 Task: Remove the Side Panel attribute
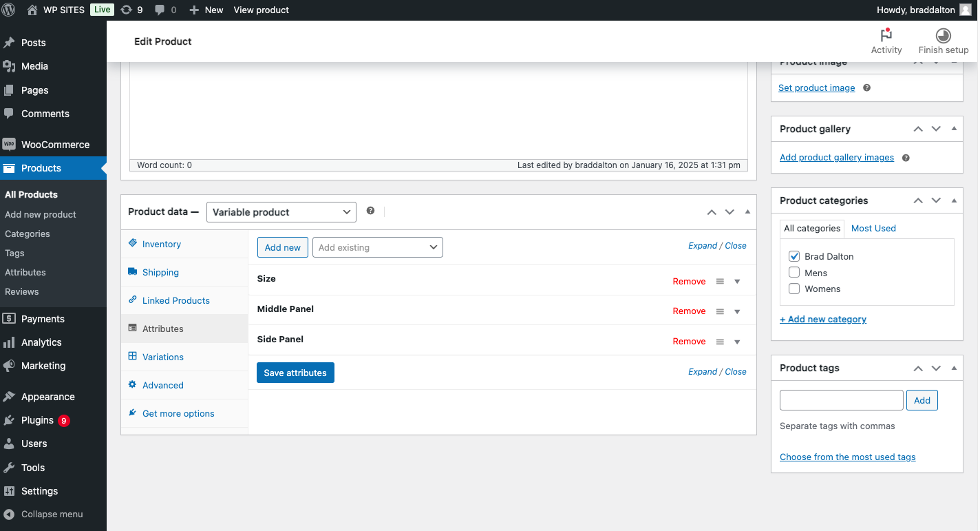point(689,342)
